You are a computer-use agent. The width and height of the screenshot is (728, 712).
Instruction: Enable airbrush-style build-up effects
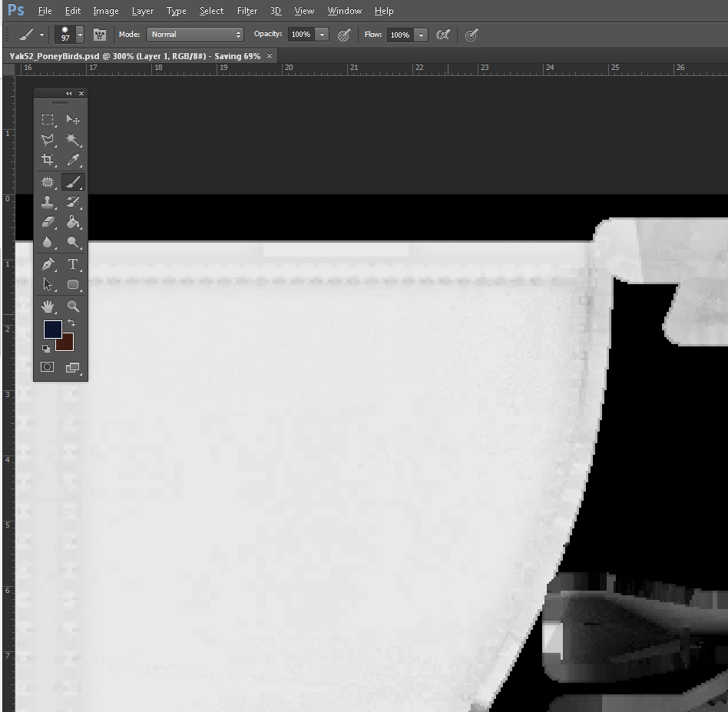tap(442, 35)
